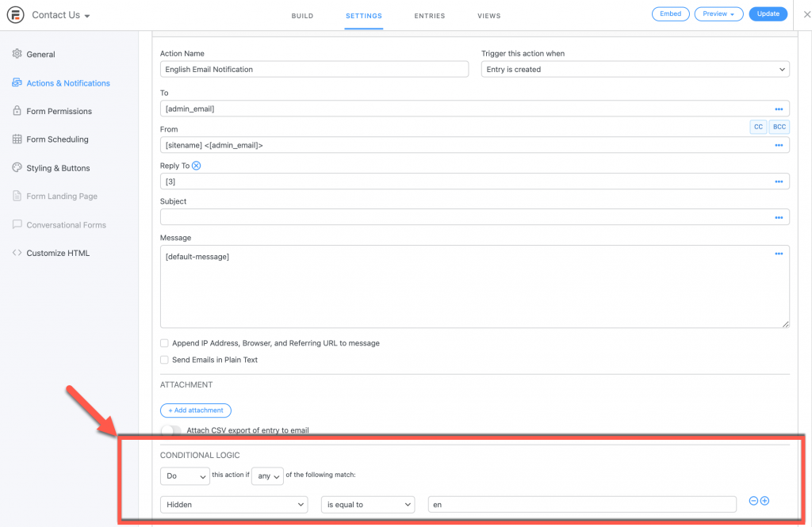Open the Hidden field selector dropdown
This screenshot has height=527, width=812.
coord(234,505)
